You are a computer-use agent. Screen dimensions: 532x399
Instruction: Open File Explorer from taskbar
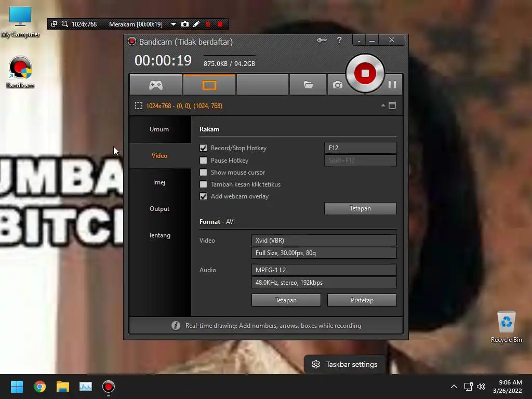63,387
